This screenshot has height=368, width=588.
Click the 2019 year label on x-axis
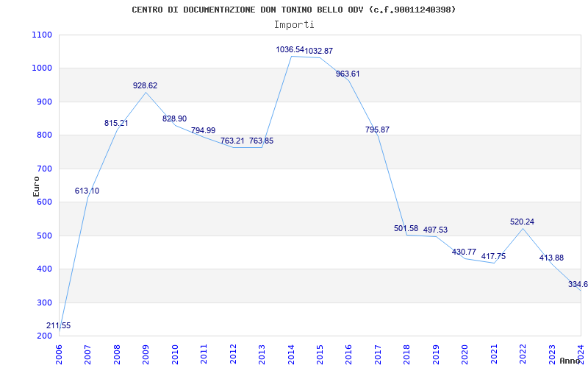[x=436, y=354]
